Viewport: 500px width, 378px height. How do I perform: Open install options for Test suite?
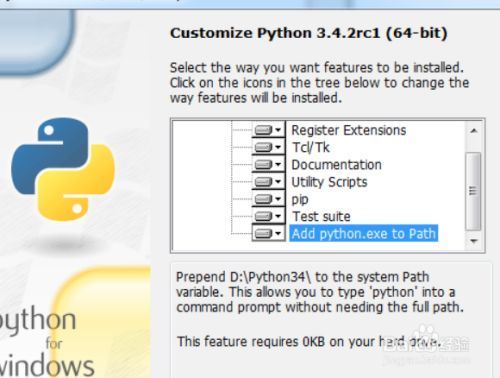pos(268,216)
